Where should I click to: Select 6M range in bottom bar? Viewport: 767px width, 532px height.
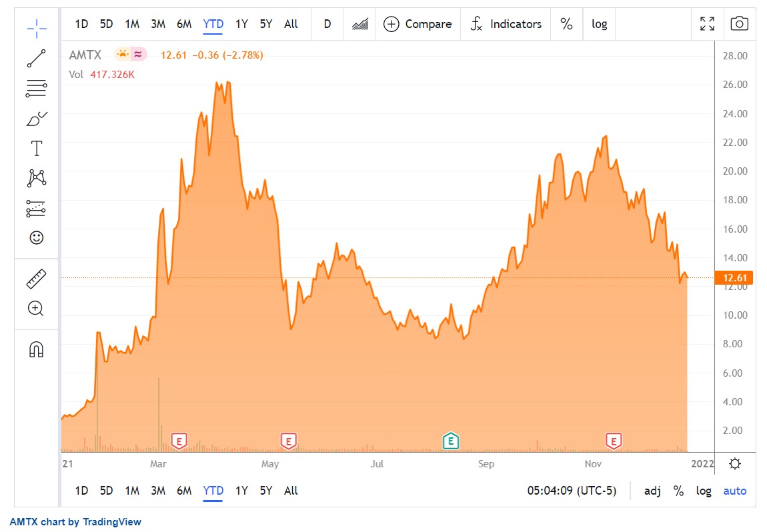184,491
